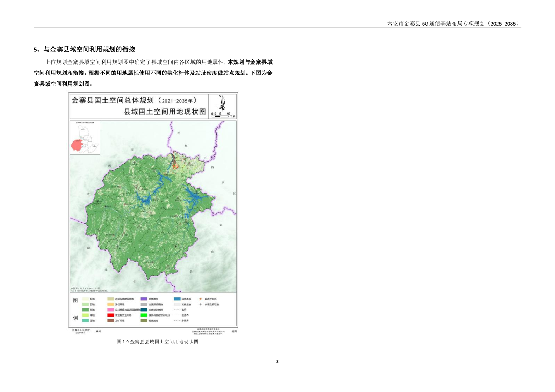Click the gray 交通运输用地 swatch
The width and height of the screenshot is (555, 392).
(x=144, y=304)
